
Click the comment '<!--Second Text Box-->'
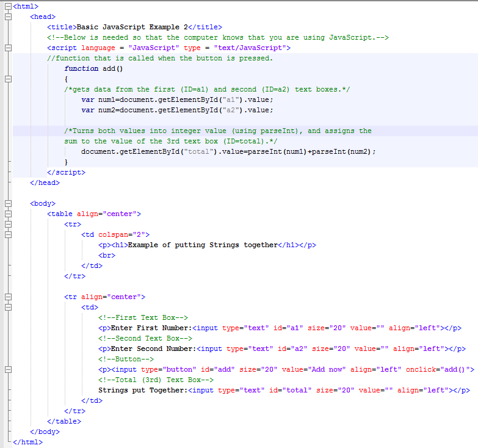(x=145, y=338)
